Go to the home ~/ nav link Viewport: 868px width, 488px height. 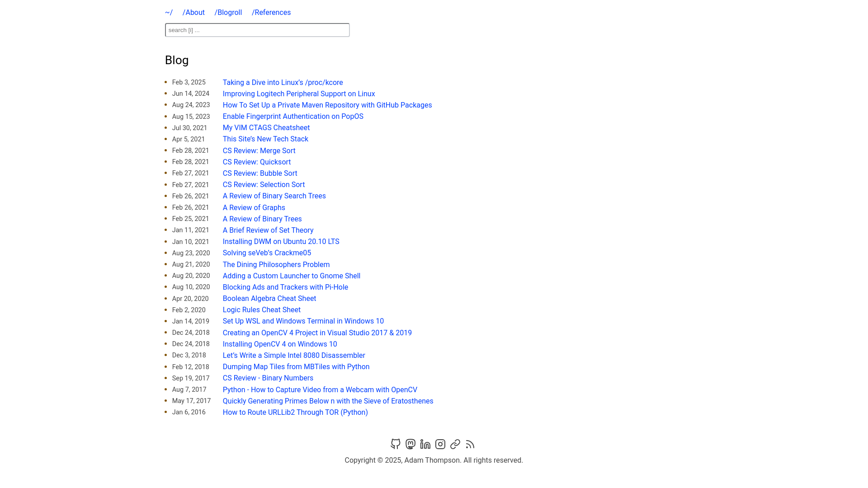pos(169,13)
